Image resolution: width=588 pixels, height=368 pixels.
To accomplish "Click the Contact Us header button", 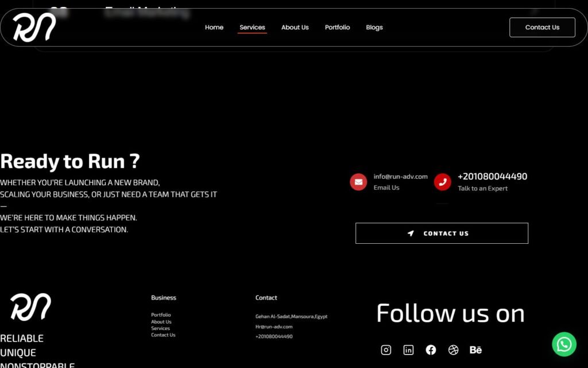I will 542,28.
